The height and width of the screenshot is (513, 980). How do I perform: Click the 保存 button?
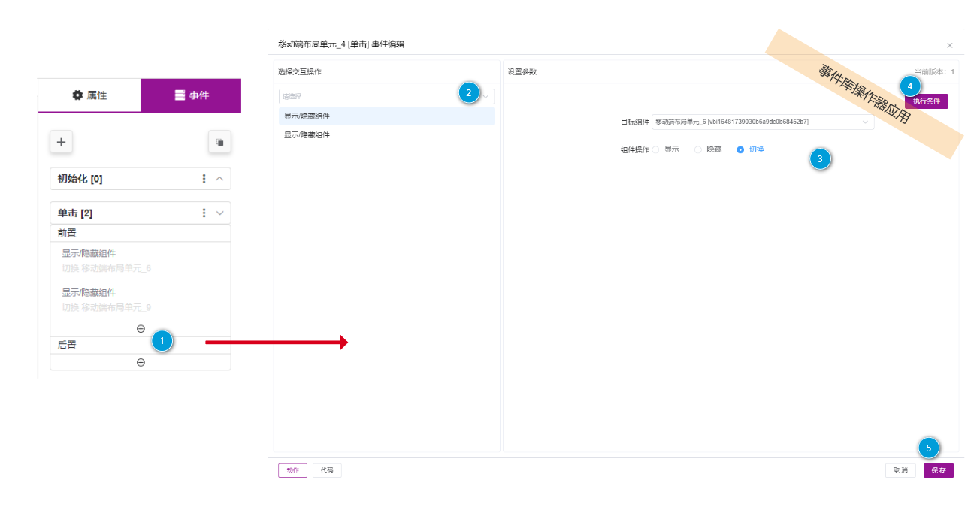click(939, 470)
